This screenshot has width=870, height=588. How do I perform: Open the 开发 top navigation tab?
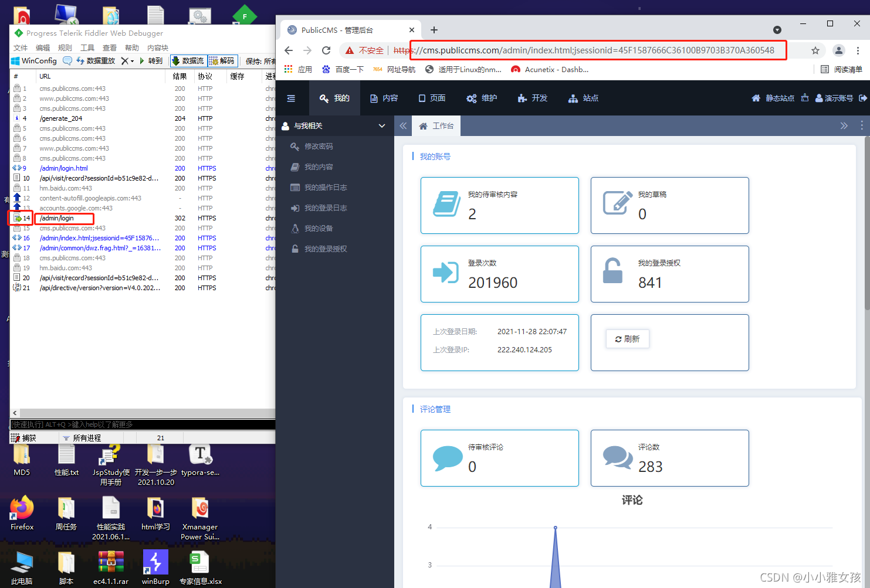(533, 98)
